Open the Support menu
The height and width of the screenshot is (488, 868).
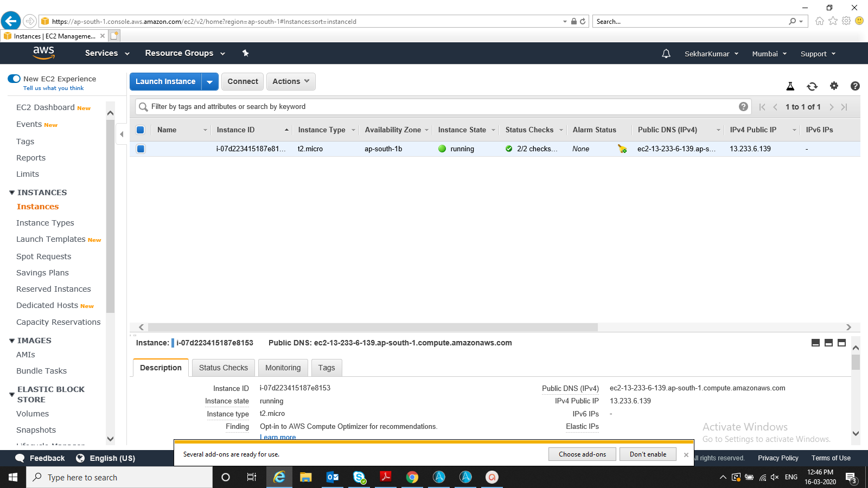tap(818, 54)
